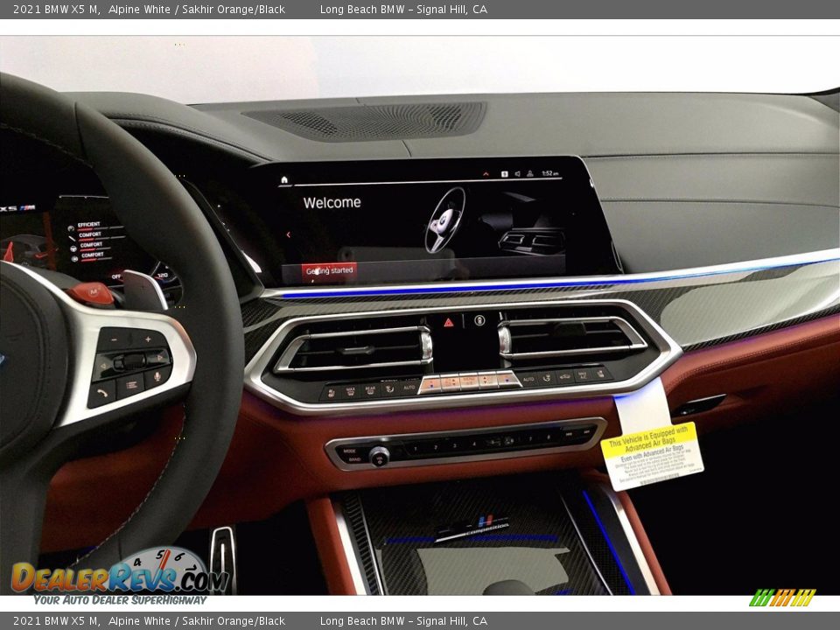This screenshot has width=840, height=630.
Task: Tap the 1:52 am clock display
Action: click(550, 173)
